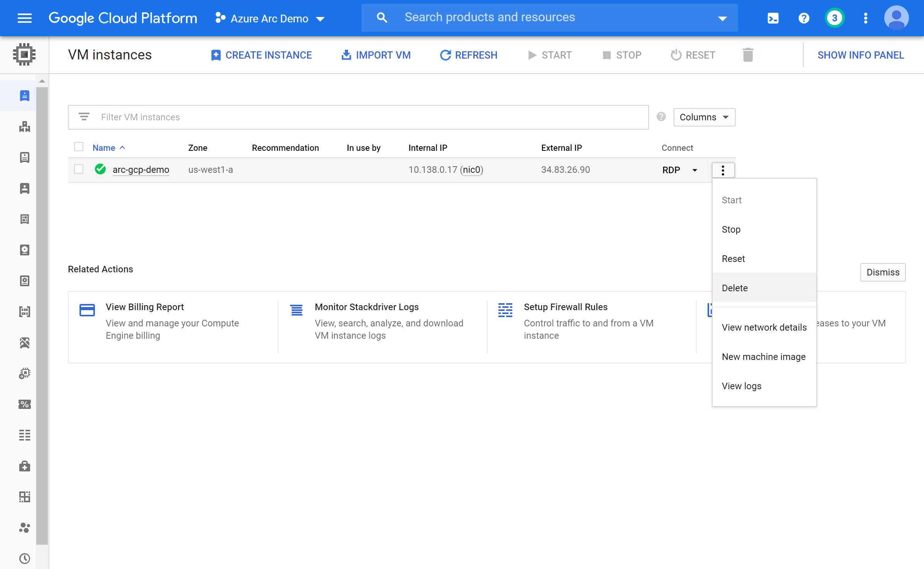
Task: Sort by the Name column header
Action: pos(109,148)
